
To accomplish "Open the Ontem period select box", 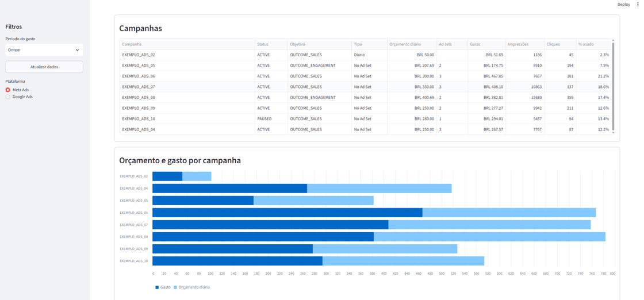I will tap(44, 50).
